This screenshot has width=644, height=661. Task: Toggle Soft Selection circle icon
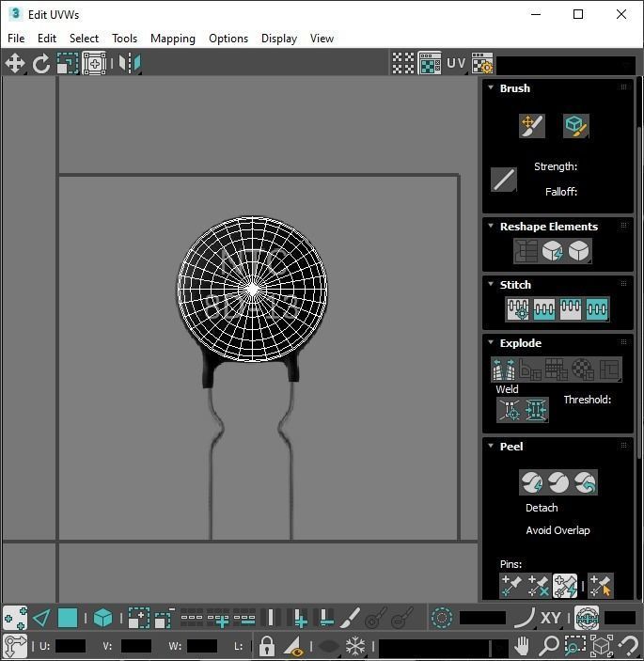[442, 618]
